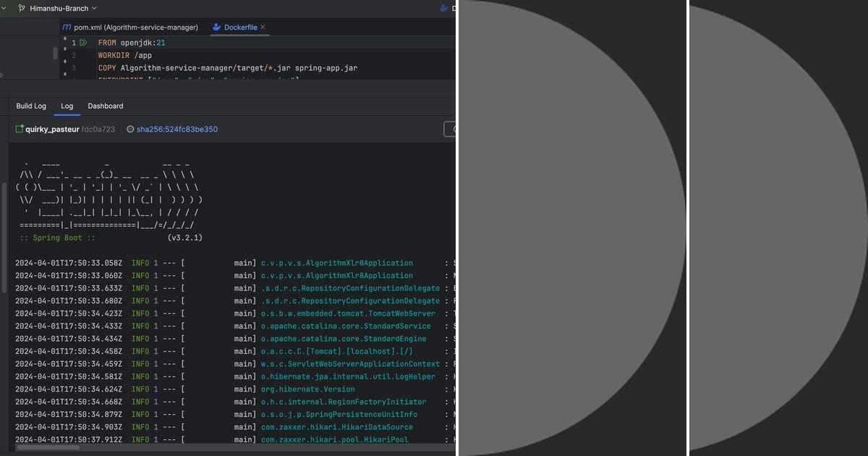Click the Docker whale icon on the Dockerfile tab
Screen dimensions: 868x456
216,27
